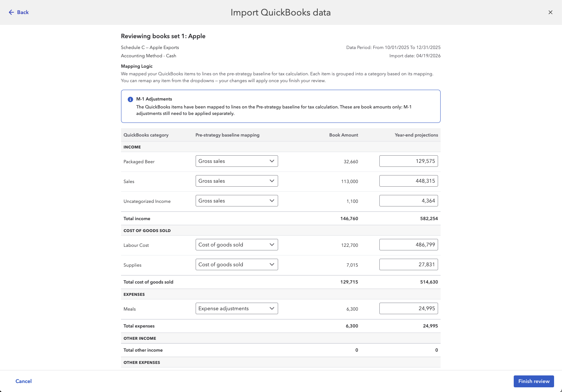Click the Accounting Method - Cash text

coord(148,56)
